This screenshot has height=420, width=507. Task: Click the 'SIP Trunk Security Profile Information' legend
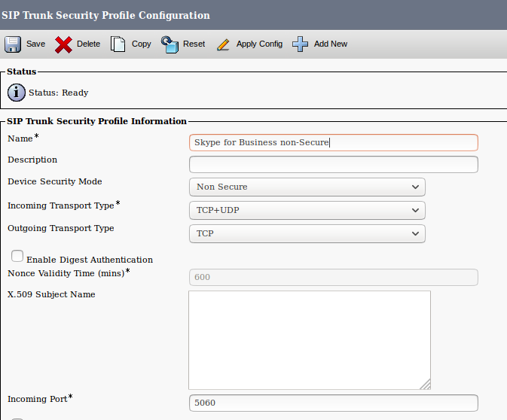click(x=96, y=121)
